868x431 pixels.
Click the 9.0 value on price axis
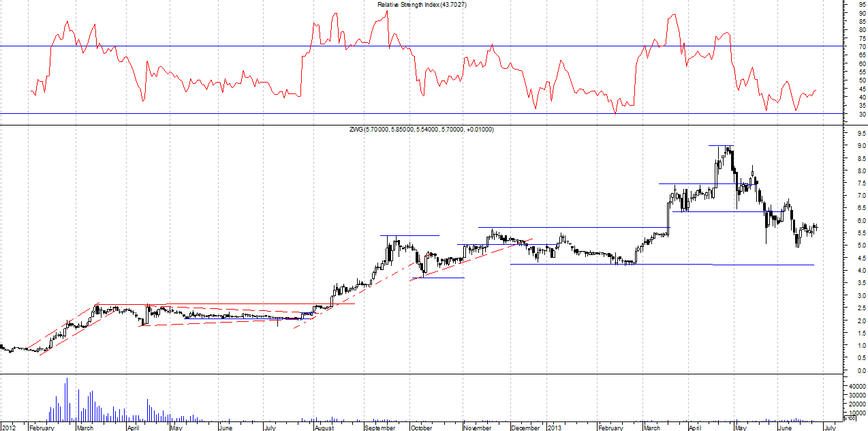point(861,146)
